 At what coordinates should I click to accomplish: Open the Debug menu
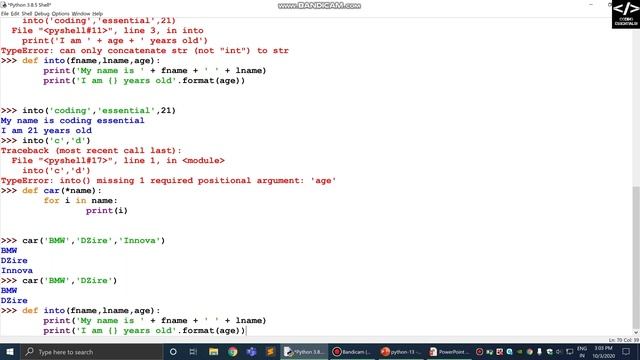42,13
